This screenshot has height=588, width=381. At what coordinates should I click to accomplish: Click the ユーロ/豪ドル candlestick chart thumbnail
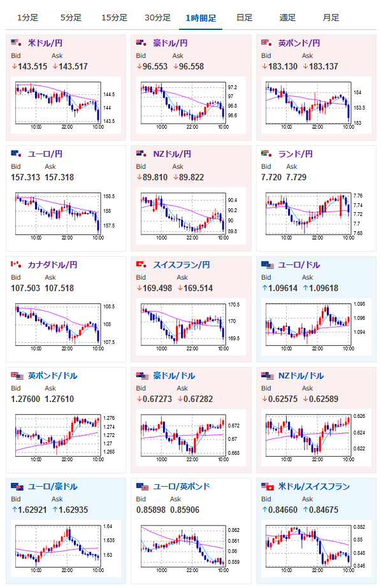pyautogui.click(x=66, y=549)
